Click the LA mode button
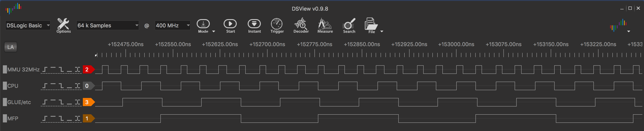This screenshot has height=131, width=644. (x=10, y=47)
